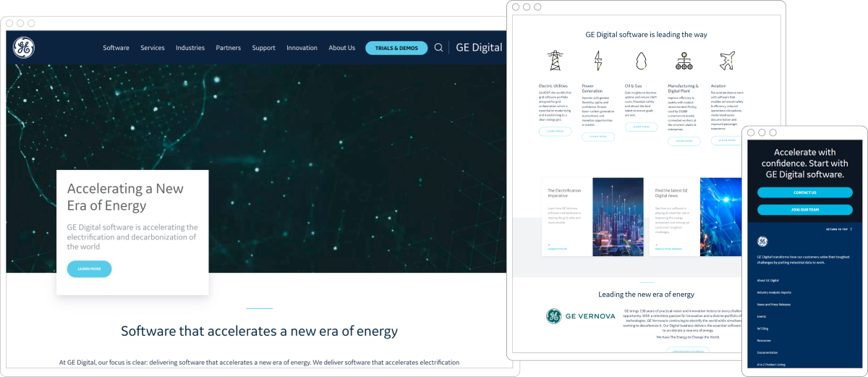Viewport: 868px width, 377px height.
Task: Open the IIoT Blog footer link
Action: tap(763, 329)
